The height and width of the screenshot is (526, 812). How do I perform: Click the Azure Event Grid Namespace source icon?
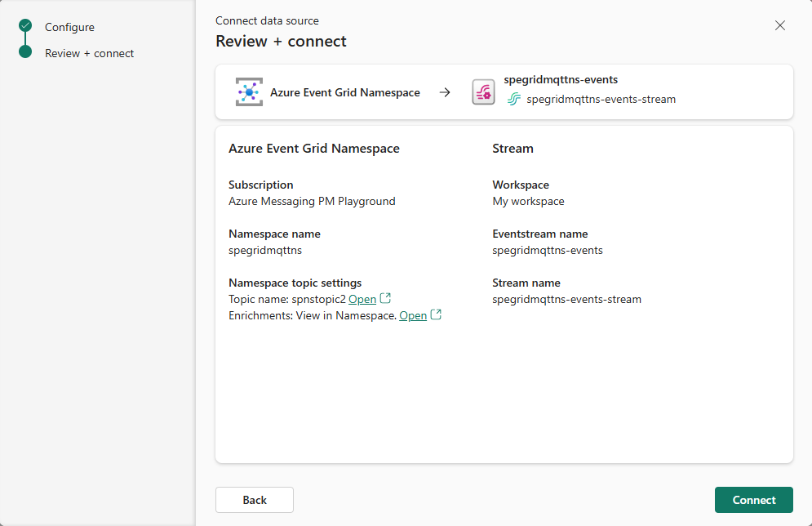click(248, 91)
